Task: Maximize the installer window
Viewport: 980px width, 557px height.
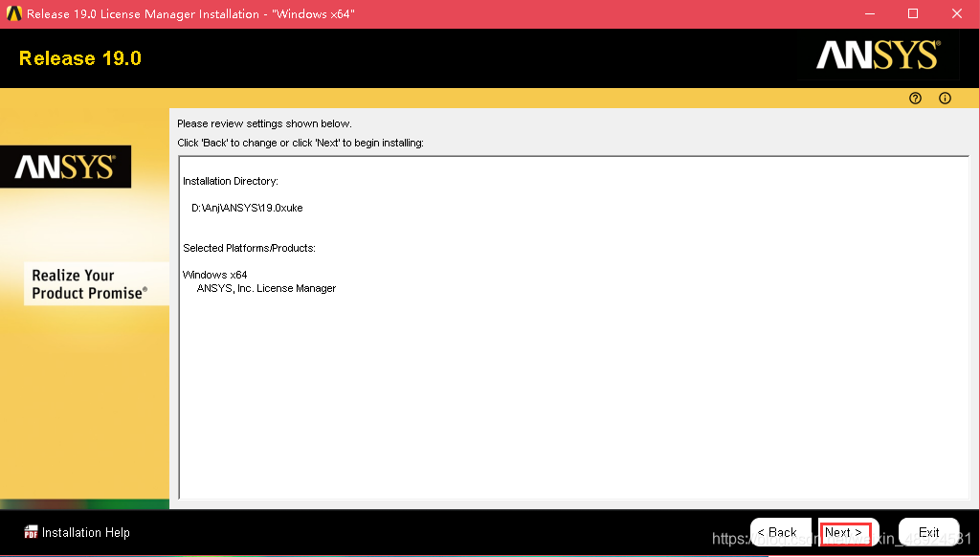Action: 913,13
